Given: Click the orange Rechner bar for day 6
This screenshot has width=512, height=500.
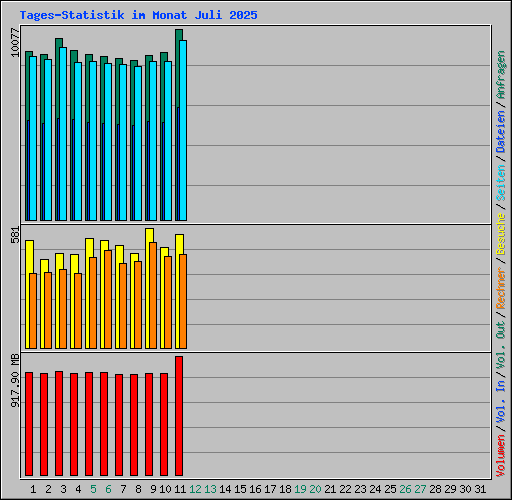Looking at the screenshot, I should pos(108,299).
